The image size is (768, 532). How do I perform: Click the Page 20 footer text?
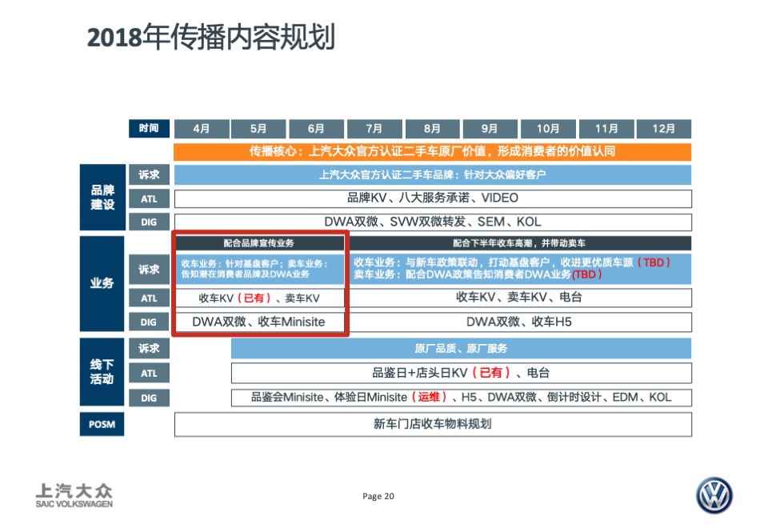377,496
